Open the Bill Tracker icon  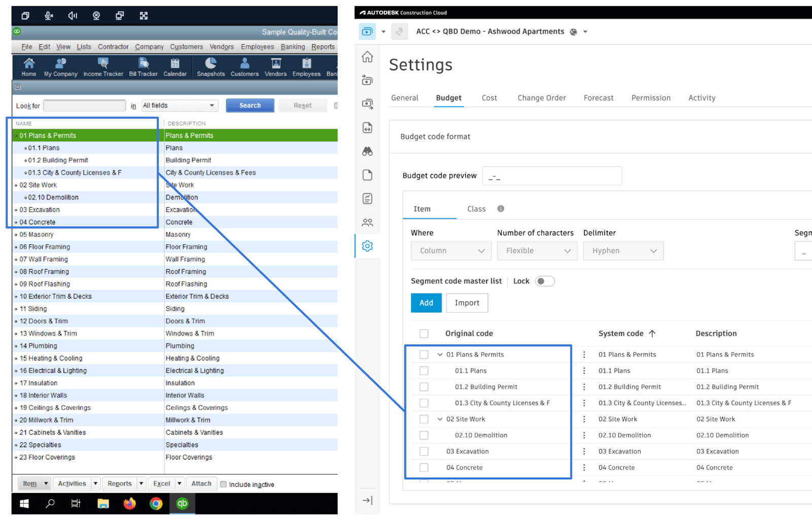[x=143, y=67]
